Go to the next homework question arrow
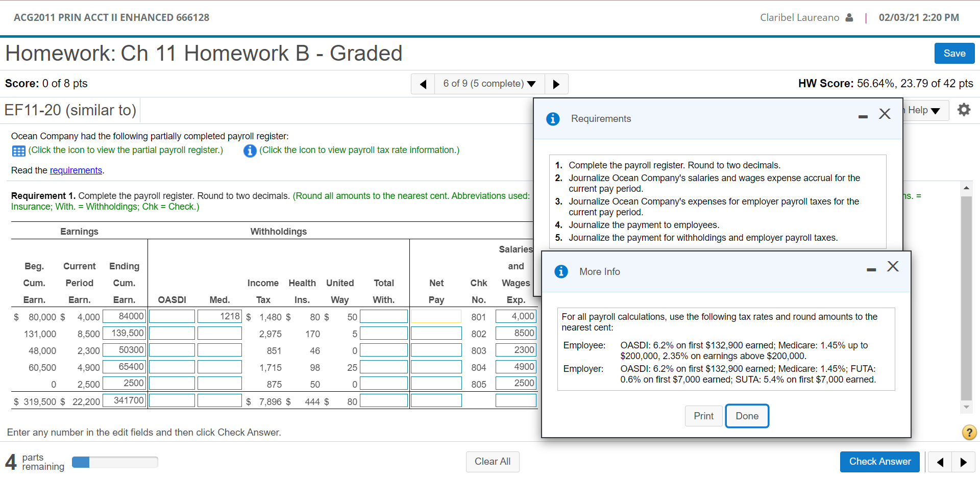980x480 pixels. tap(556, 84)
